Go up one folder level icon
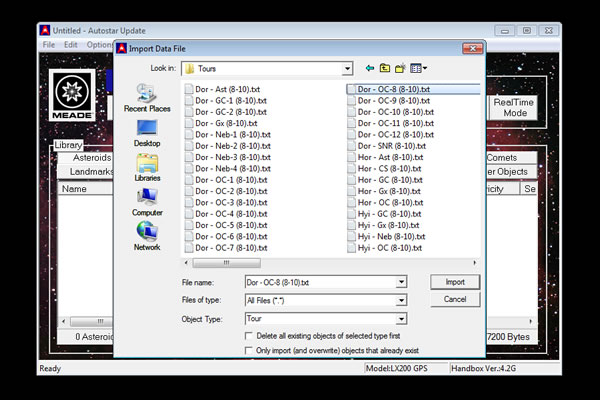The image size is (600, 400). pyautogui.click(x=385, y=68)
